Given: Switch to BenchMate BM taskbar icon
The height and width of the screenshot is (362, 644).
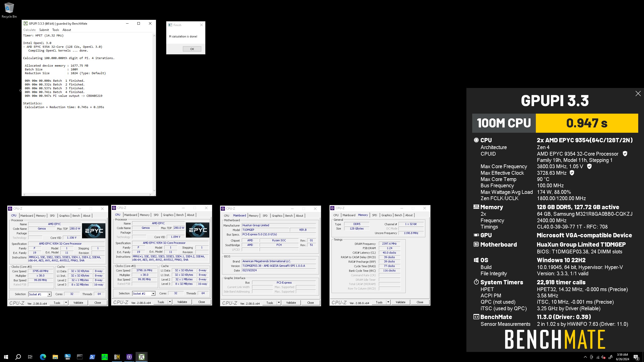Looking at the screenshot, I should [x=117, y=357].
